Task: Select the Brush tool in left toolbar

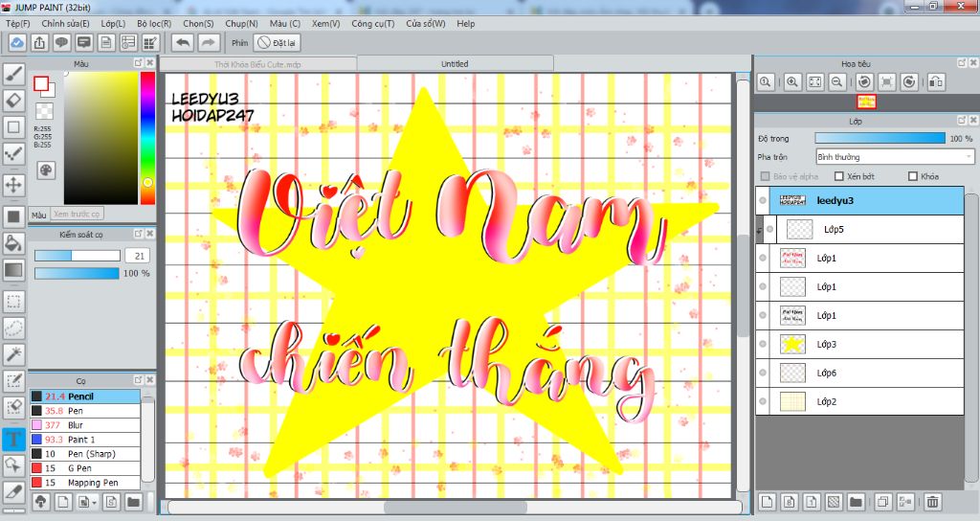Action: click(13, 74)
